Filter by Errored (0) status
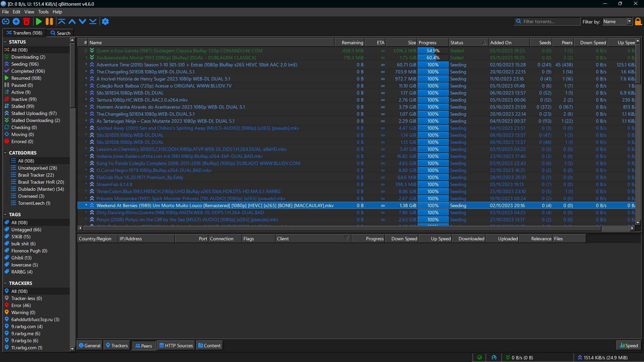 [22, 141]
